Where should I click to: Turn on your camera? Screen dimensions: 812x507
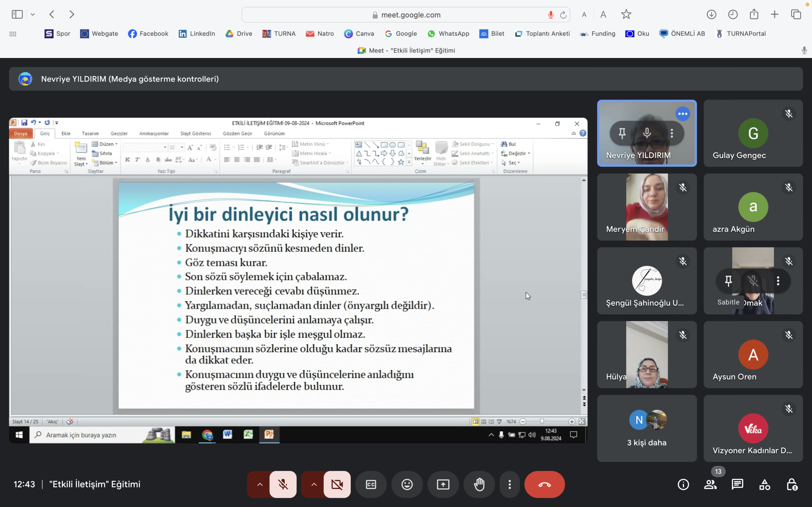(x=337, y=484)
